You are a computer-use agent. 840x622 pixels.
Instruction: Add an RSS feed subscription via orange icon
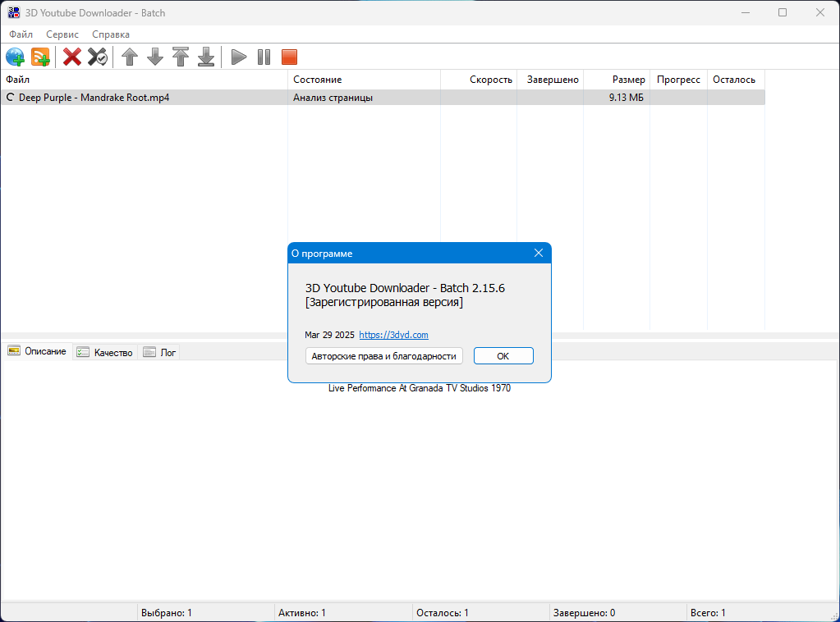tap(41, 57)
